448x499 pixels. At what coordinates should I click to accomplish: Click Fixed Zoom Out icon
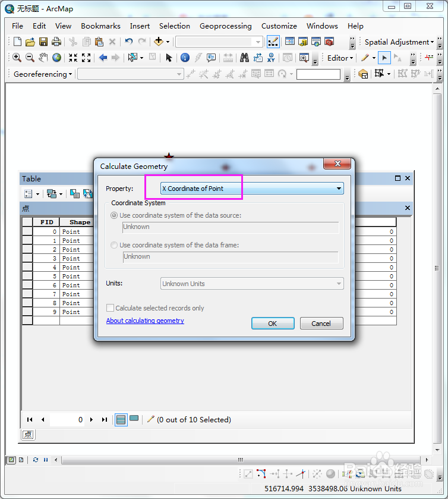pos(86,58)
